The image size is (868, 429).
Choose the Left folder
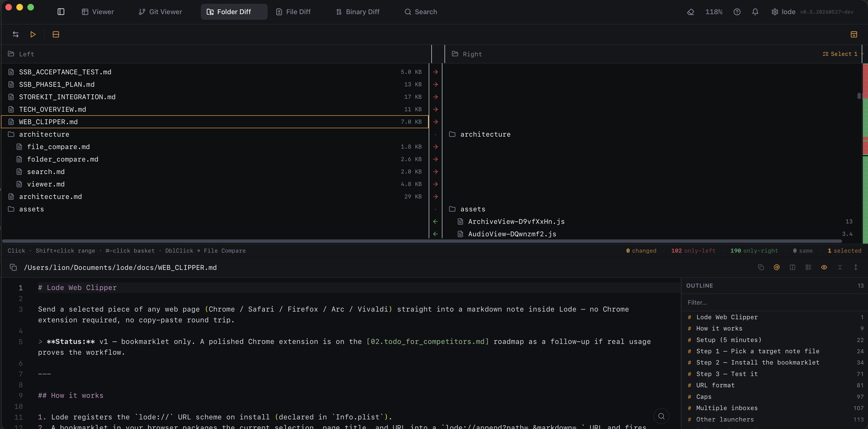coord(21,54)
